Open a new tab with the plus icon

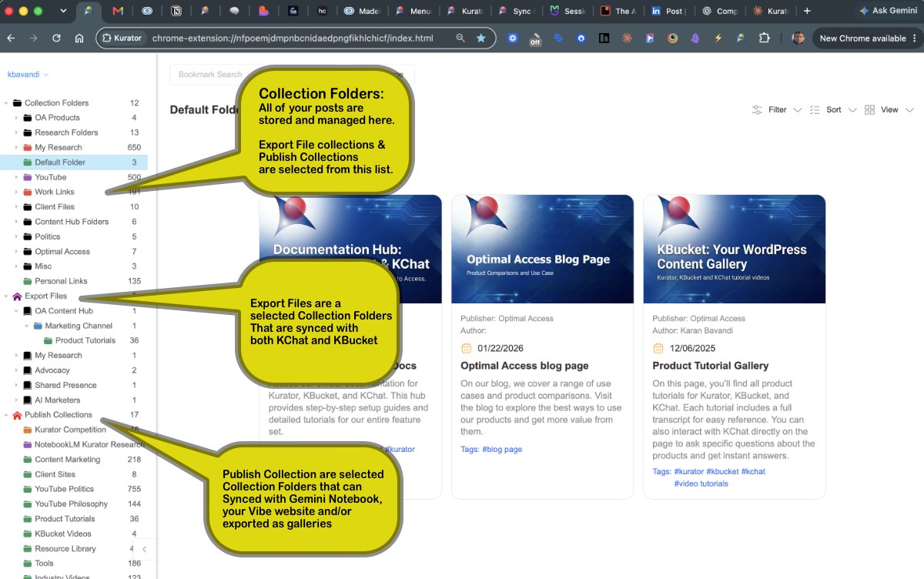click(807, 11)
